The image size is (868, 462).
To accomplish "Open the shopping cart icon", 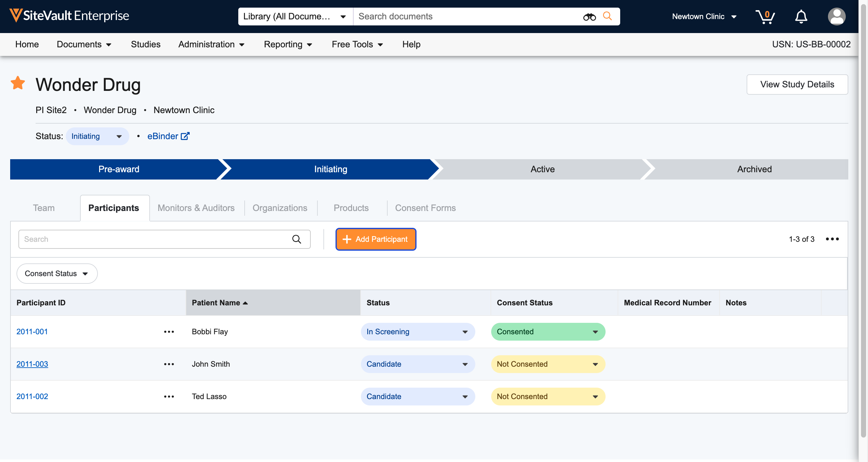I will pyautogui.click(x=765, y=17).
